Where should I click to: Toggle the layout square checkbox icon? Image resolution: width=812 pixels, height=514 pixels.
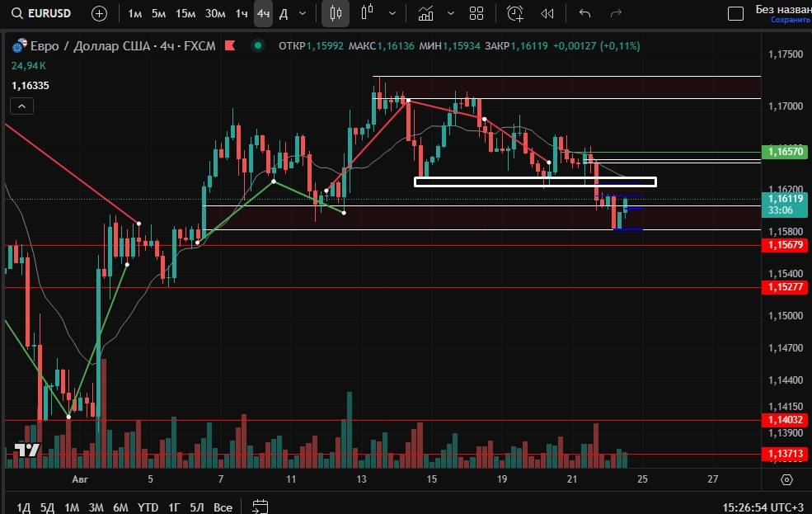[735, 13]
